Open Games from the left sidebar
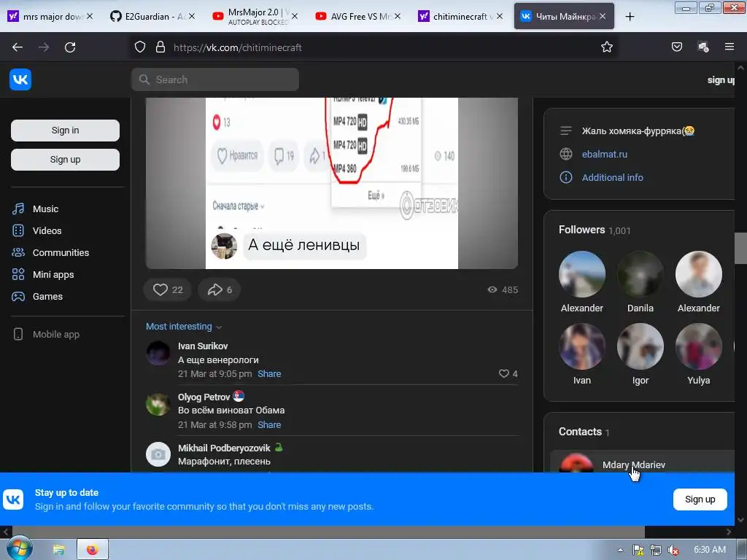 click(x=47, y=297)
